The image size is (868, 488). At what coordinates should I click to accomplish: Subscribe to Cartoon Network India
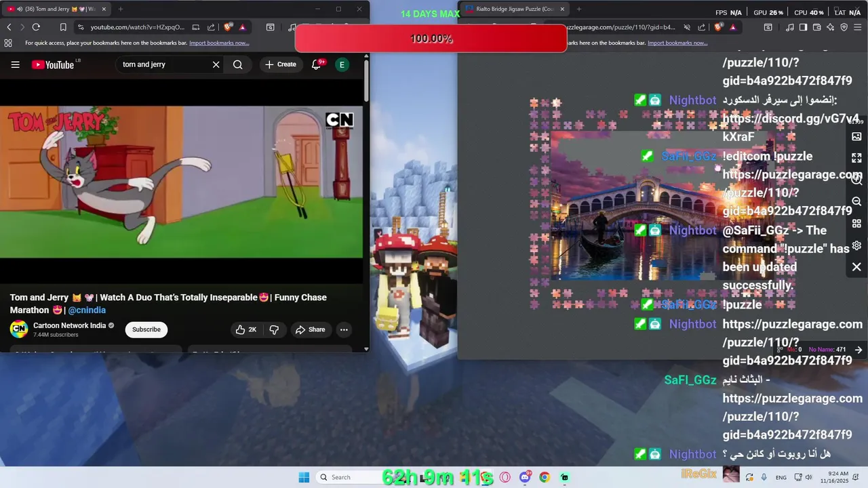tap(146, 329)
